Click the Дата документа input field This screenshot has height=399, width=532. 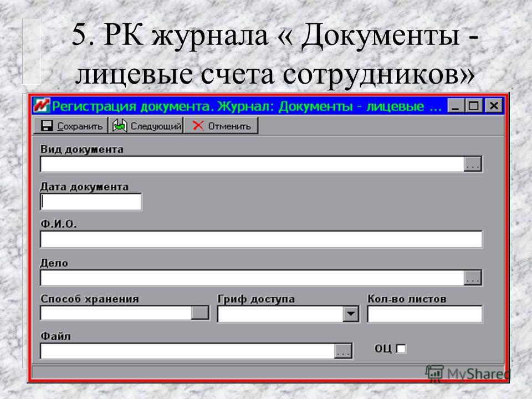[x=91, y=202]
